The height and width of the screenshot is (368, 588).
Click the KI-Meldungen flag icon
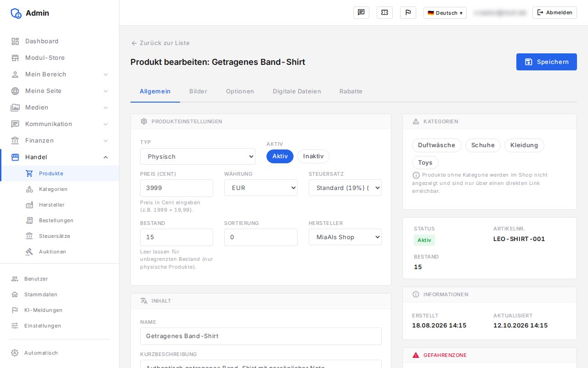coord(15,310)
